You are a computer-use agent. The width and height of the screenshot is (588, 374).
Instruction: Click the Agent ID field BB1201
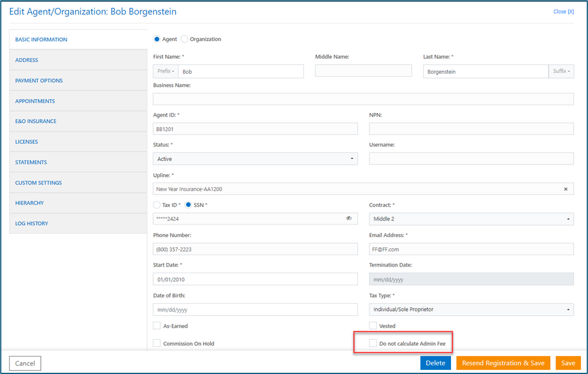click(x=255, y=129)
